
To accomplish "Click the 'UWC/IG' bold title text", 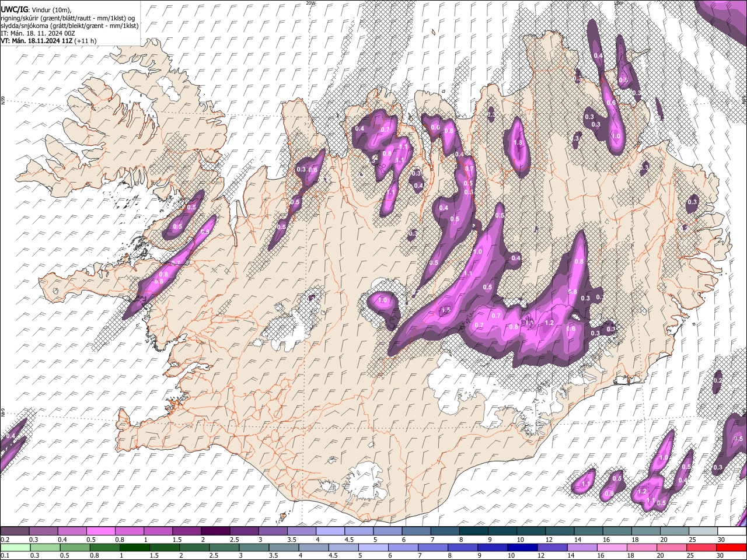I will [x=13, y=9].
